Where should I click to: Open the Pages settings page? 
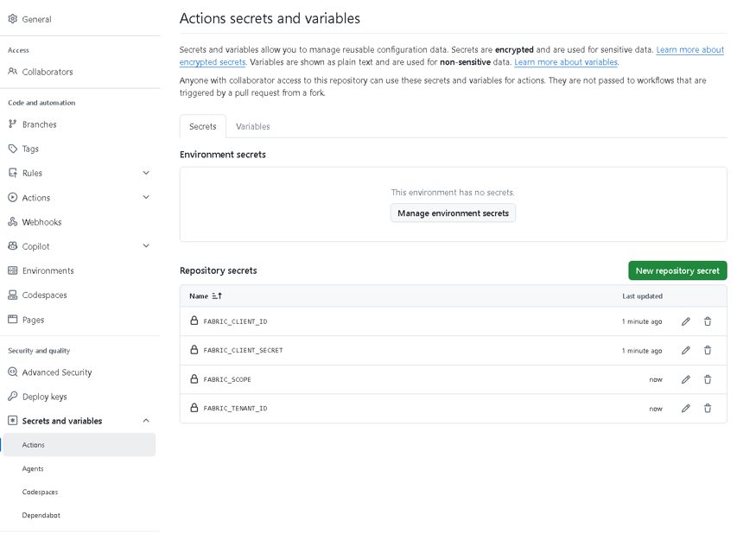pyautogui.click(x=33, y=320)
